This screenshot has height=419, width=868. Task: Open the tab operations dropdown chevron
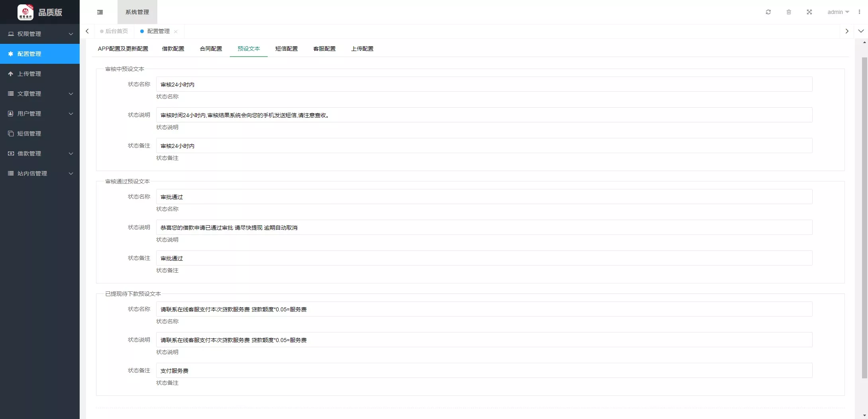tap(861, 31)
